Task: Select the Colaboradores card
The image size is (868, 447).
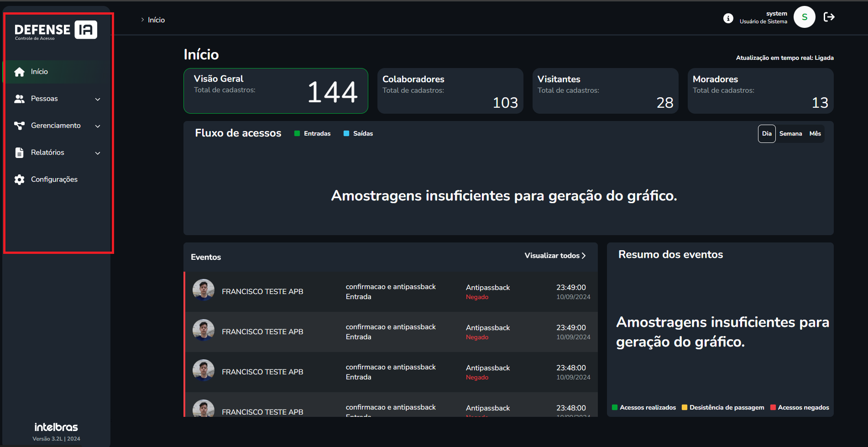Action: 450,91
